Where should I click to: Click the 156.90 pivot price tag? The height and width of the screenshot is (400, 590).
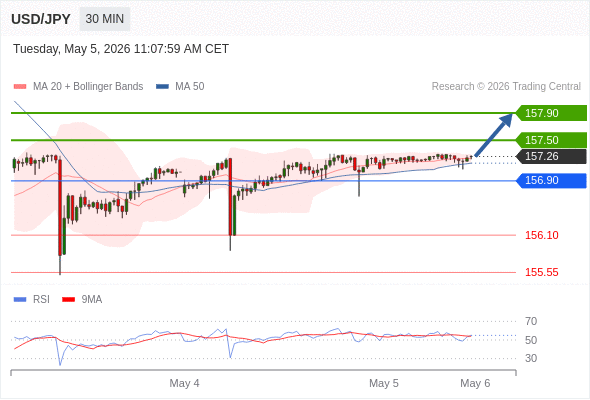point(551,181)
